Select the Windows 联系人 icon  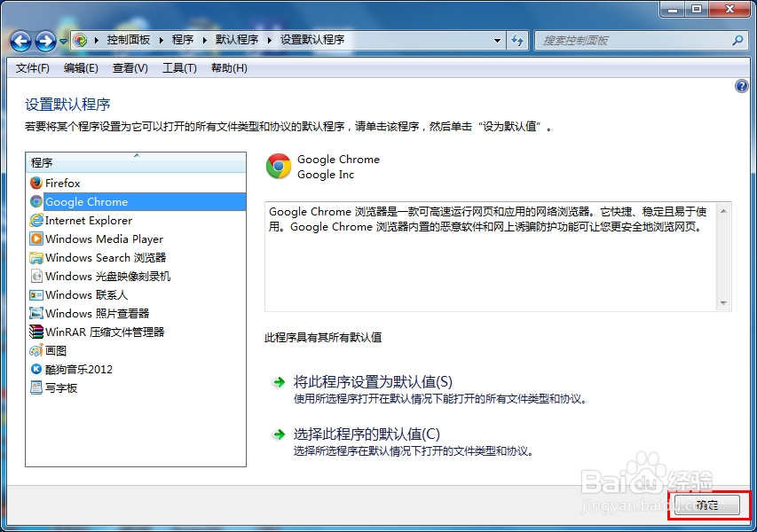point(36,294)
